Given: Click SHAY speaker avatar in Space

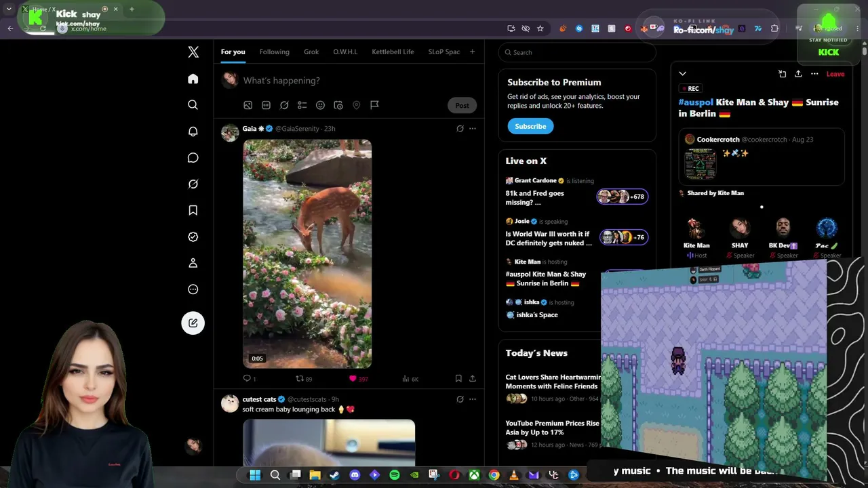Looking at the screenshot, I should click(740, 230).
